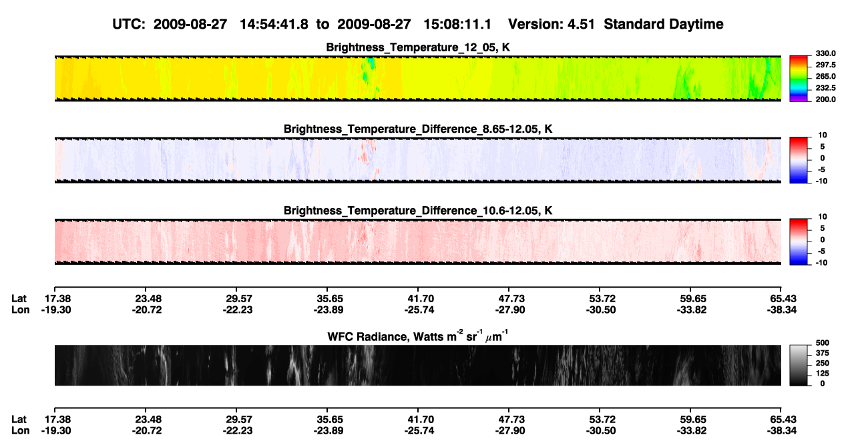The image size is (868, 445).
Task: Click the red-blue colorbar of the 10.6-12.05 panel
Action: pos(799,242)
